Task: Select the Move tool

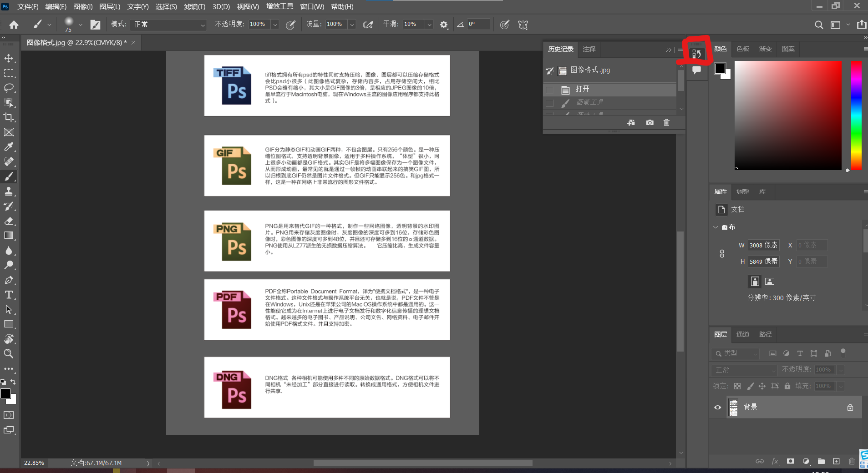Action: pyautogui.click(x=9, y=58)
